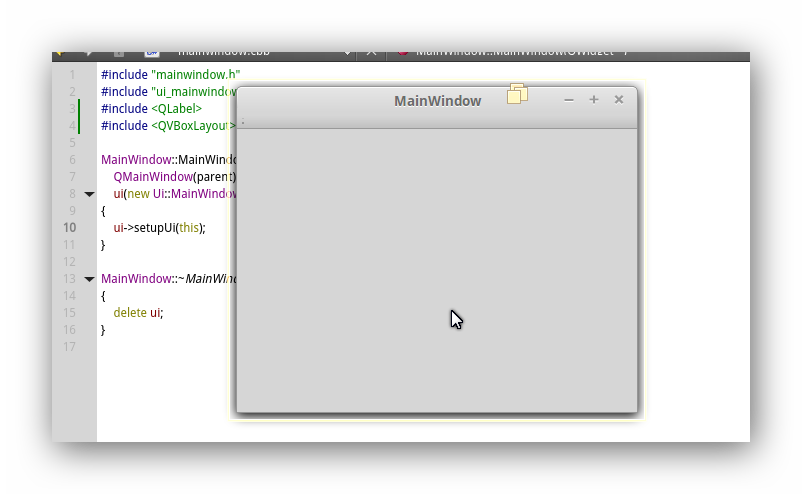
Task: Click the MainWindow title bar text
Action: [x=437, y=101]
